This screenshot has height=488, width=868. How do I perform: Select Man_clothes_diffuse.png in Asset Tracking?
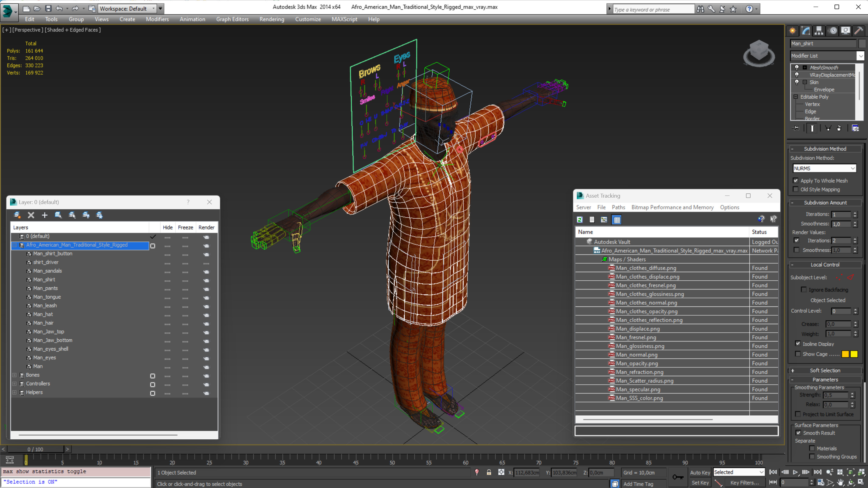tap(646, 268)
